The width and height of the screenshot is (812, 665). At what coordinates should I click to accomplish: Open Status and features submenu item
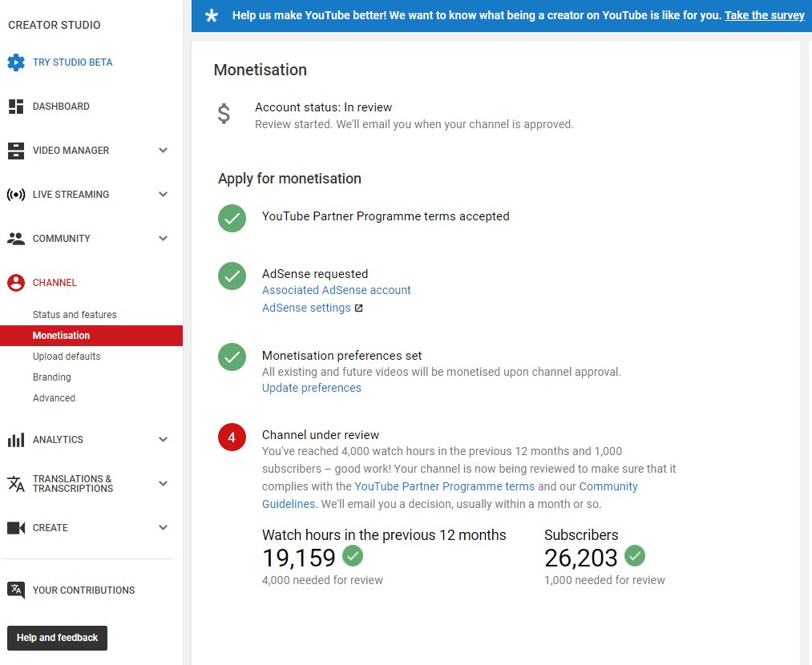[75, 315]
